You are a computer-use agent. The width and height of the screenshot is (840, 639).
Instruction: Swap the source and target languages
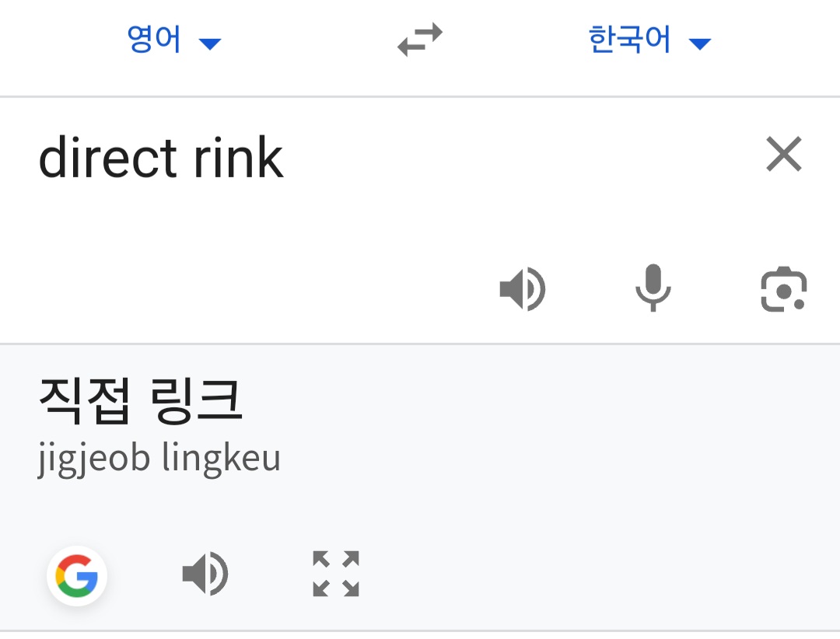(x=420, y=39)
